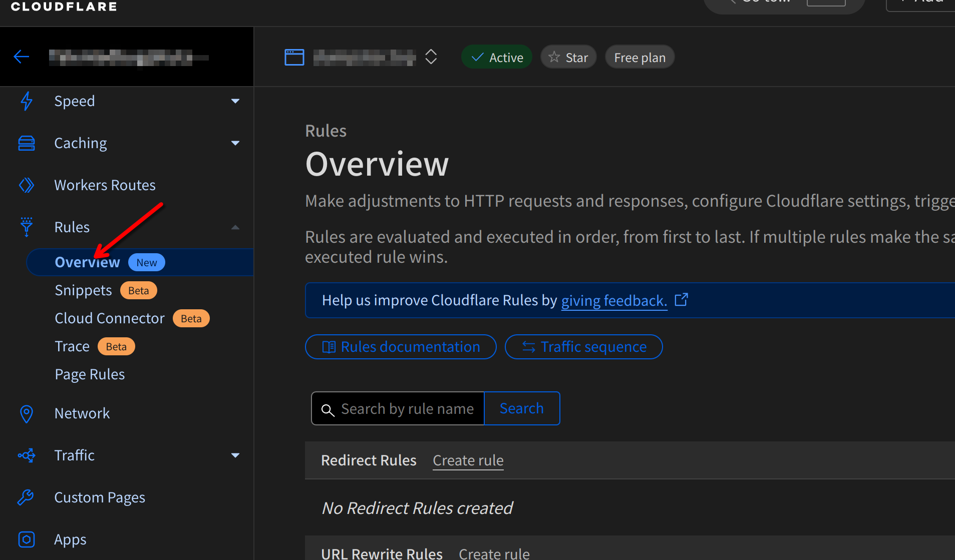Open Speed in the sidebar
Viewport: 955px width, 560px height.
click(x=75, y=101)
